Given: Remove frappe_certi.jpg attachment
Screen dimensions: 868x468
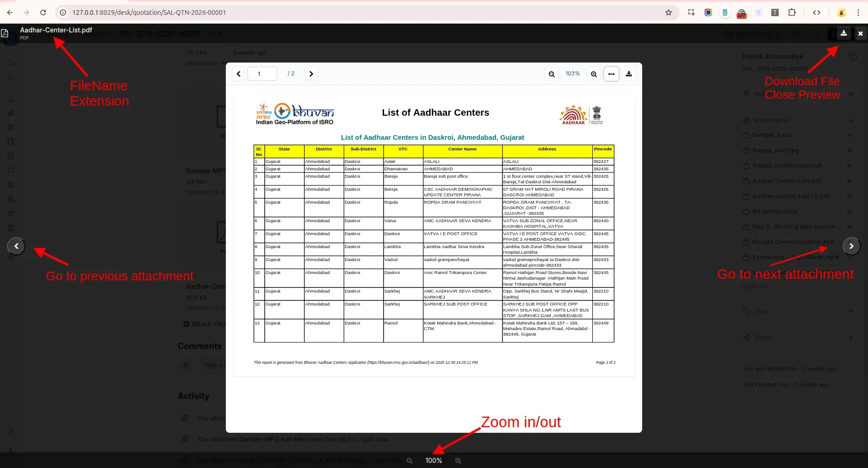Looking at the screenshot, I should coord(849,150).
